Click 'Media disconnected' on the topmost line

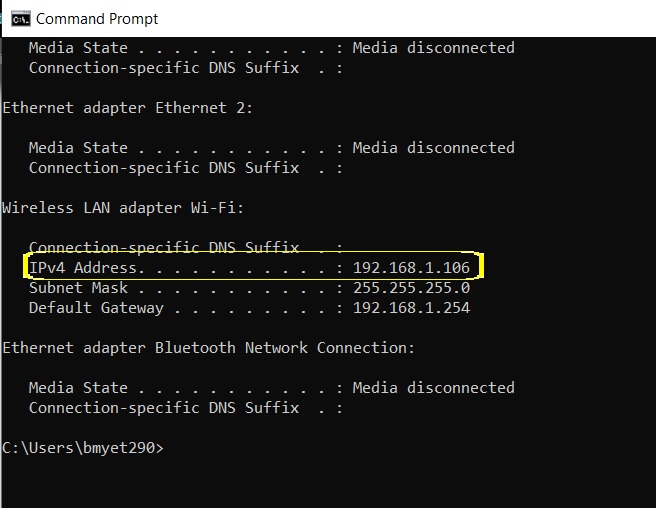[x=433, y=48]
